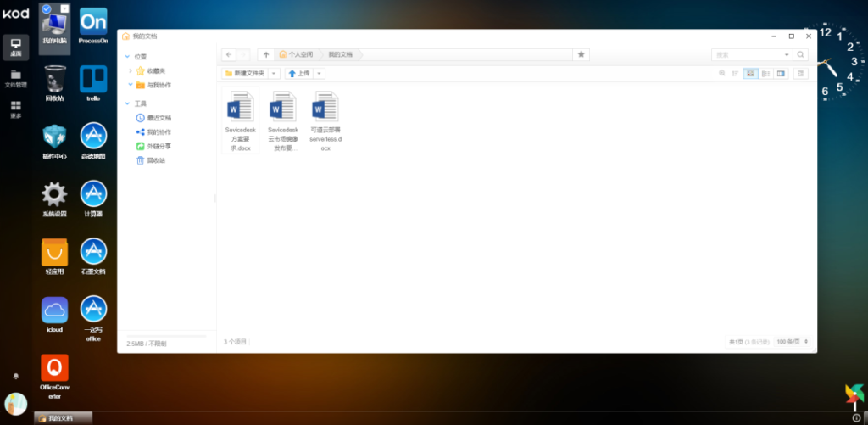Viewport: 868px width, 425px height.
Task: Open the 上传 dropdown arrow
Action: 320,73
